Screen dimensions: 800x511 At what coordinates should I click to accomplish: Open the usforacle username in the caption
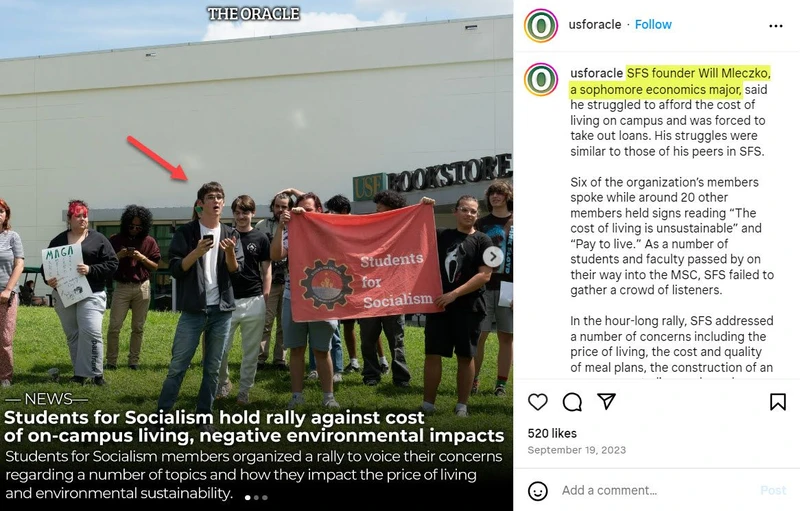click(x=596, y=73)
